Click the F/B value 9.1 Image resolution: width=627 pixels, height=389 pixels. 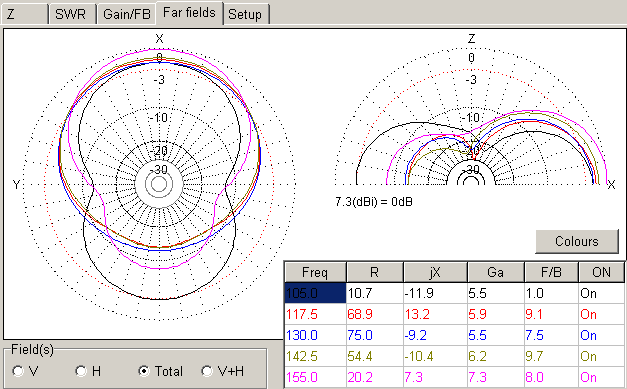(x=551, y=314)
